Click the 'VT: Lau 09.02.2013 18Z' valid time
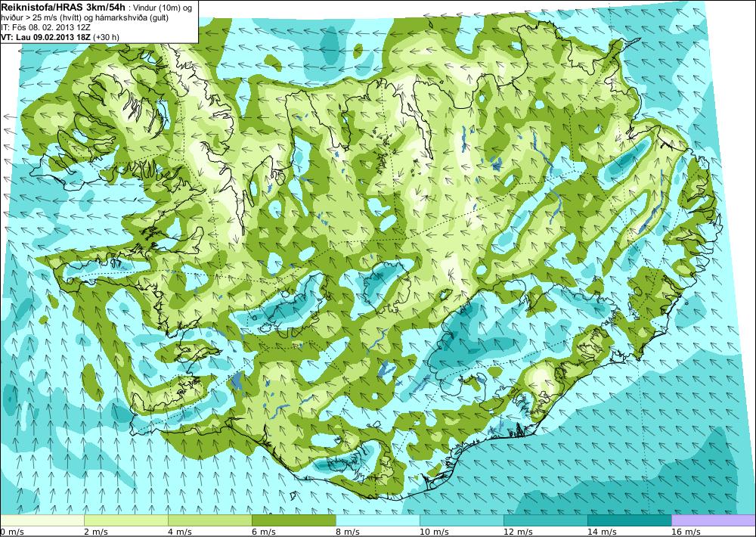The height and width of the screenshot is (537, 756). (45, 36)
